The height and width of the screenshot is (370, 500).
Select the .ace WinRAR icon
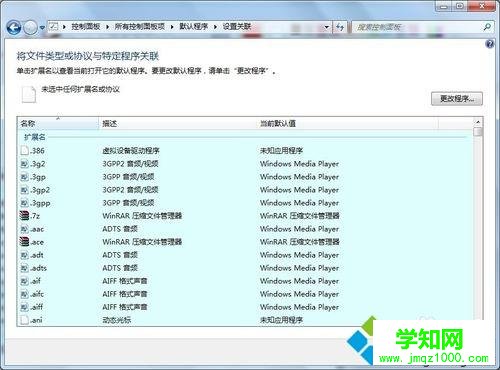(x=24, y=242)
